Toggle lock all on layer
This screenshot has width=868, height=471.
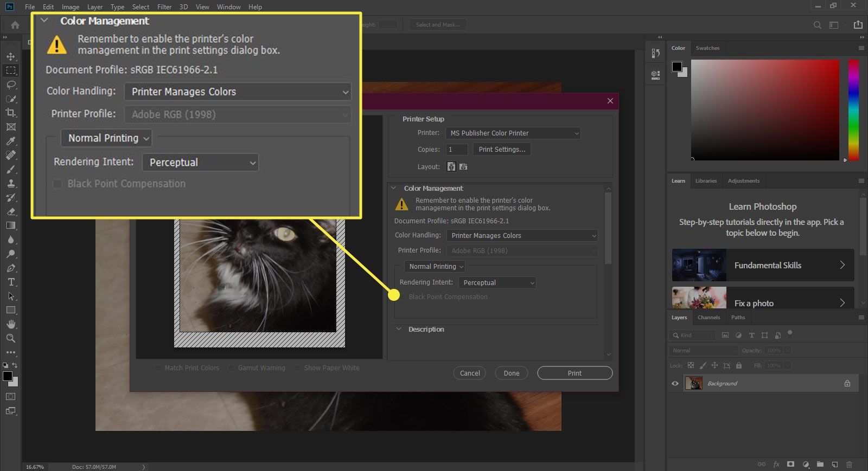[x=738, y=366]
